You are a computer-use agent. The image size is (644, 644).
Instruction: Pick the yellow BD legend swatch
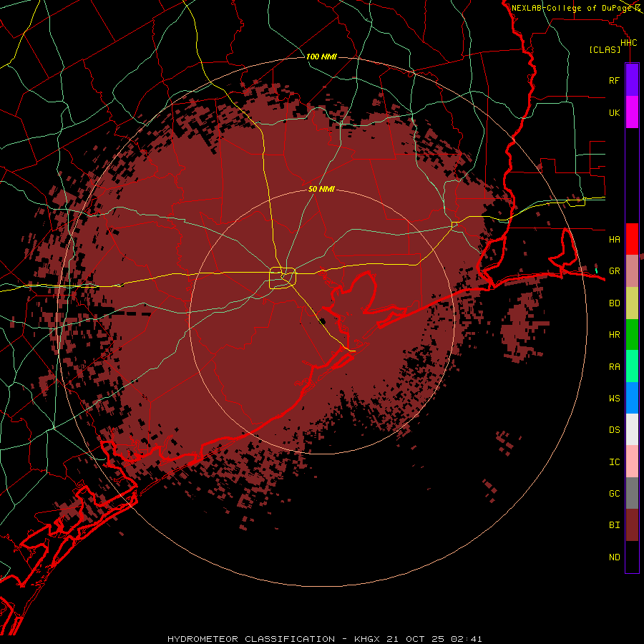pyautogui.click(x=632, y=303)
